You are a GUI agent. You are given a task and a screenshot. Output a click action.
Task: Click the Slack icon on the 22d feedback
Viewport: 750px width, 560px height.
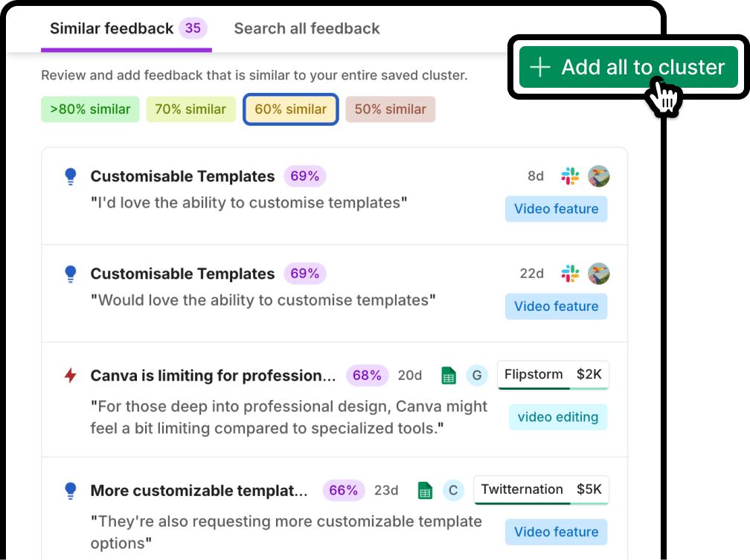click(570, 274)
